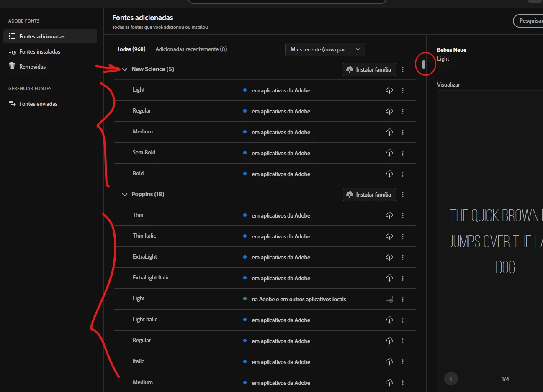Switch to Adicionadas recentemente (8) tab

pos(191,49)
